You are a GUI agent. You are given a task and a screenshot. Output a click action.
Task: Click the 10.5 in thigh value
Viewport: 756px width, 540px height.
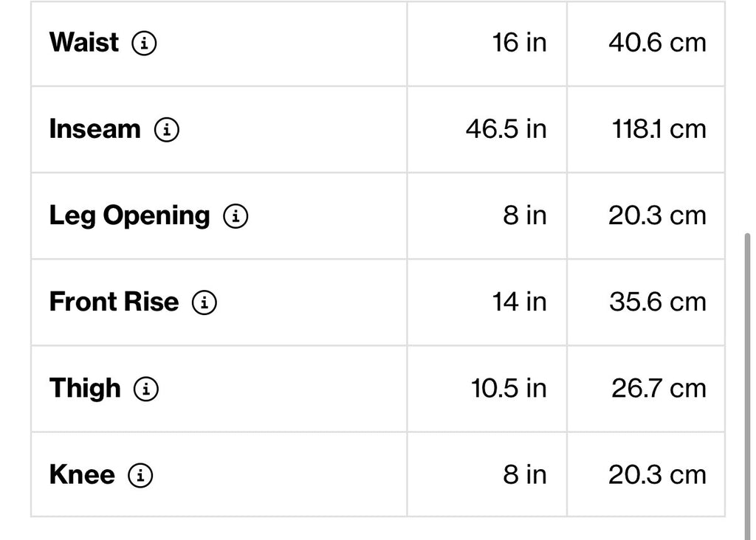(509, 388)
